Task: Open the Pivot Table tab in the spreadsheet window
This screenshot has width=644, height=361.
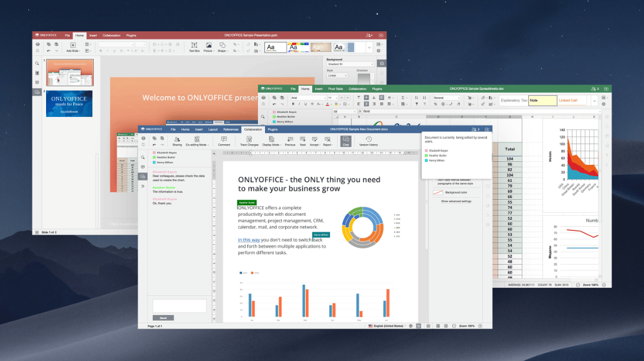Action: [335, 89]
